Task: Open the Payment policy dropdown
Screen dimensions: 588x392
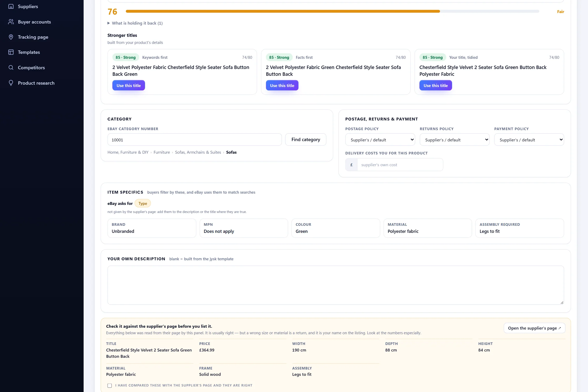Action: coord(529,140)
